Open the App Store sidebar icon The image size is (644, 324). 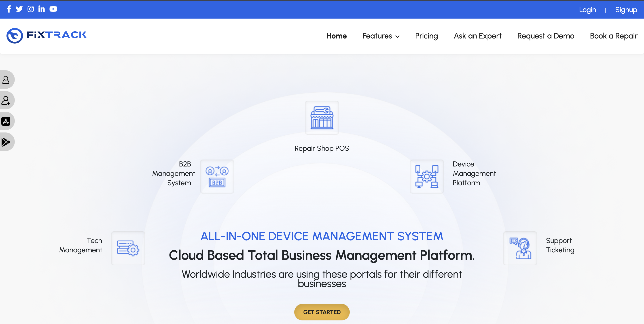point(6,121)
